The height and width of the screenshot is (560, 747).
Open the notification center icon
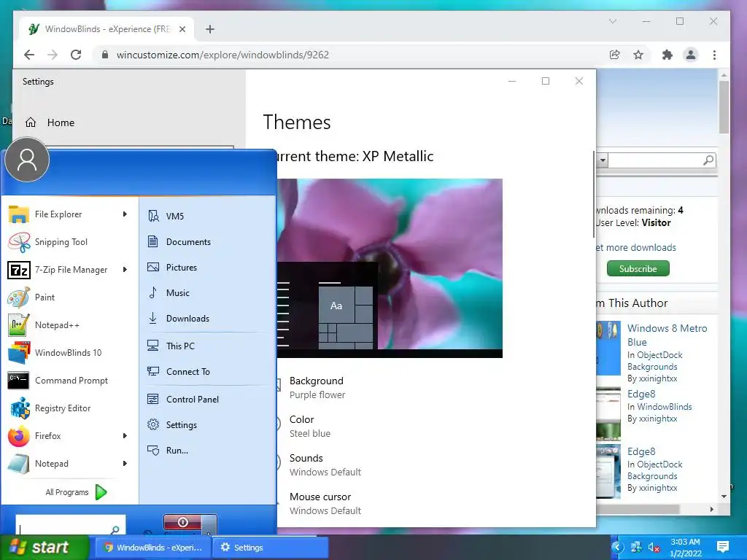(x=723, y=547)
